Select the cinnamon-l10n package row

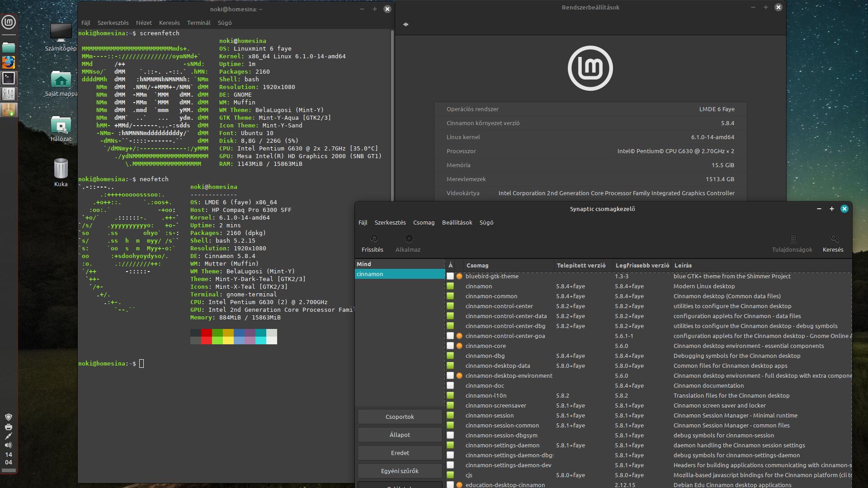tap(649, 395)
